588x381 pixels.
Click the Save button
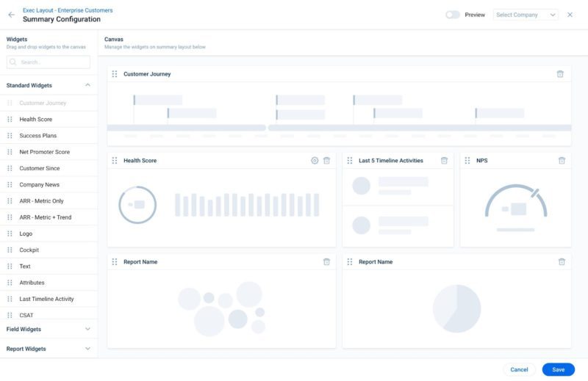558,369
